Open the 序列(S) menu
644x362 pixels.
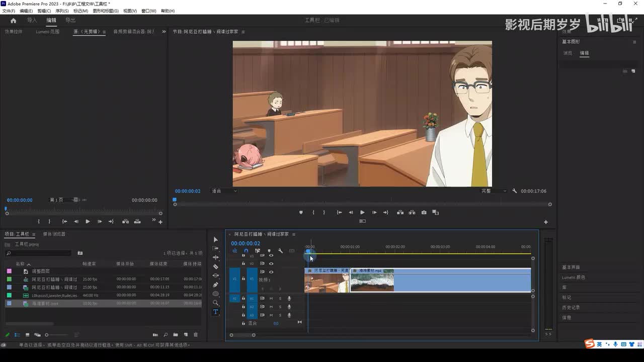(62, 11)
